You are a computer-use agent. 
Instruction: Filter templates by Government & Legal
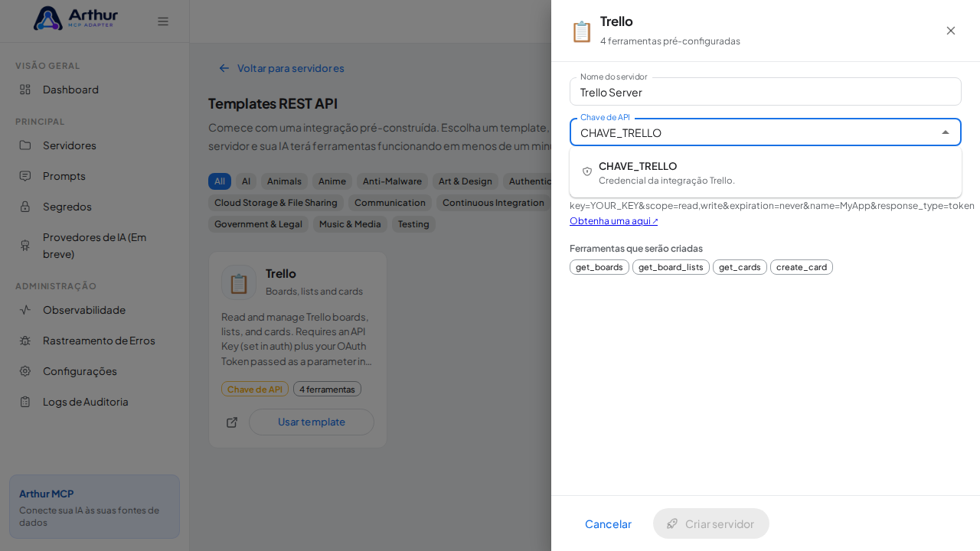(258, 224)
